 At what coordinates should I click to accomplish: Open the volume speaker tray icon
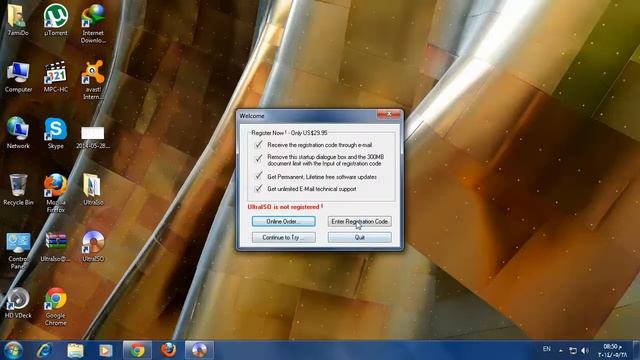585,350
